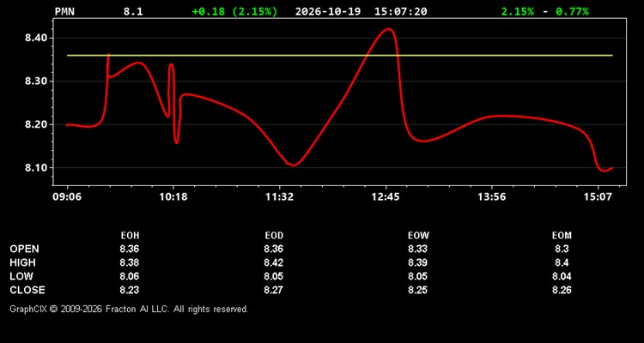Click EOW CLOSE value 8.25
The image size is (644, 343).
point(417,290)
